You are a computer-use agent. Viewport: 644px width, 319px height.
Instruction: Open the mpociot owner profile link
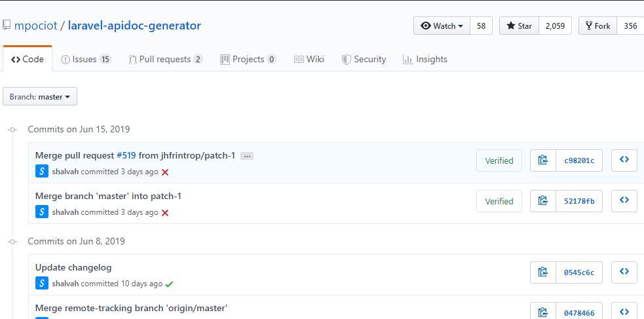click(x=35, y=26)
